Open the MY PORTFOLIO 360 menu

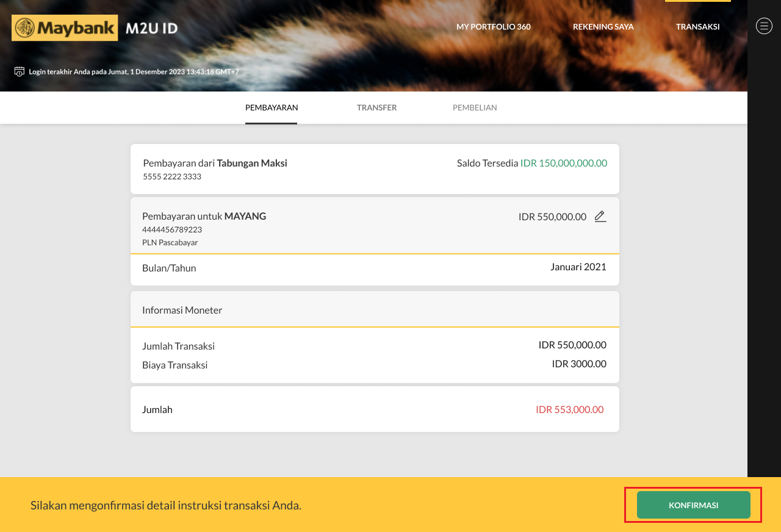(x=493, y=27)
